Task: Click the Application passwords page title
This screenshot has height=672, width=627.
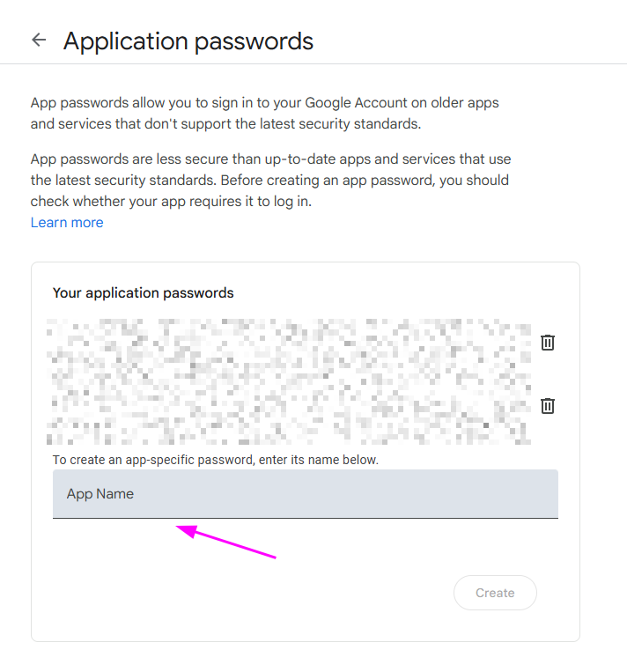Action: (x=188, y=41)
